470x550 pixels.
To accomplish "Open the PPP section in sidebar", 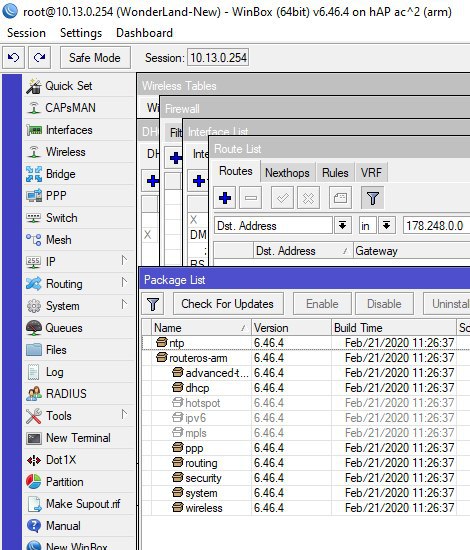I will [x=79, y=196].
